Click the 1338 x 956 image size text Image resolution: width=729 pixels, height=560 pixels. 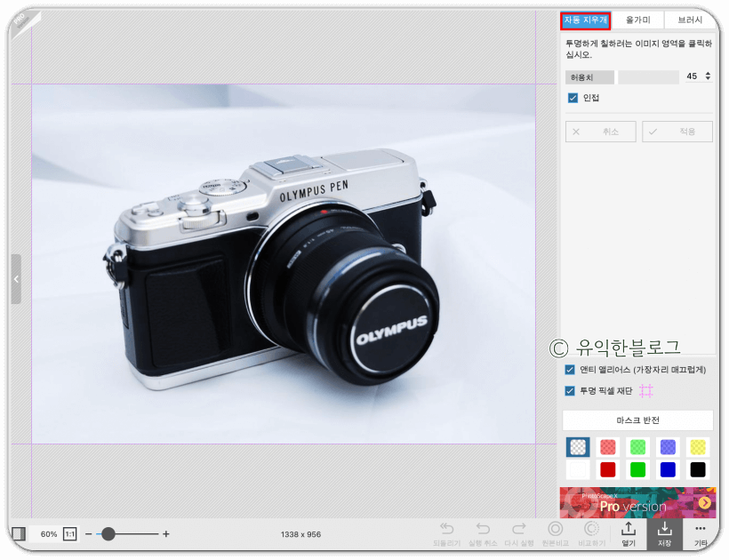click(300, 534)
